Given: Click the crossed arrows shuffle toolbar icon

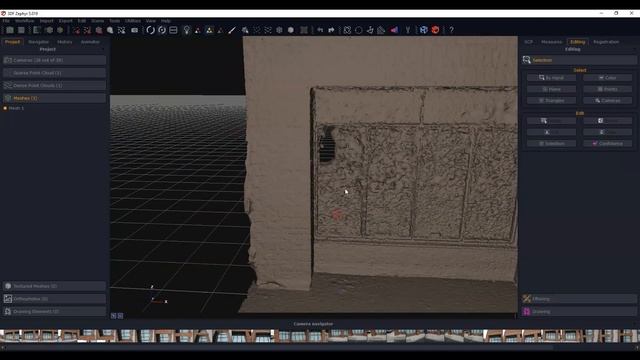Looking at the screenshot, I should click(121, 30).
